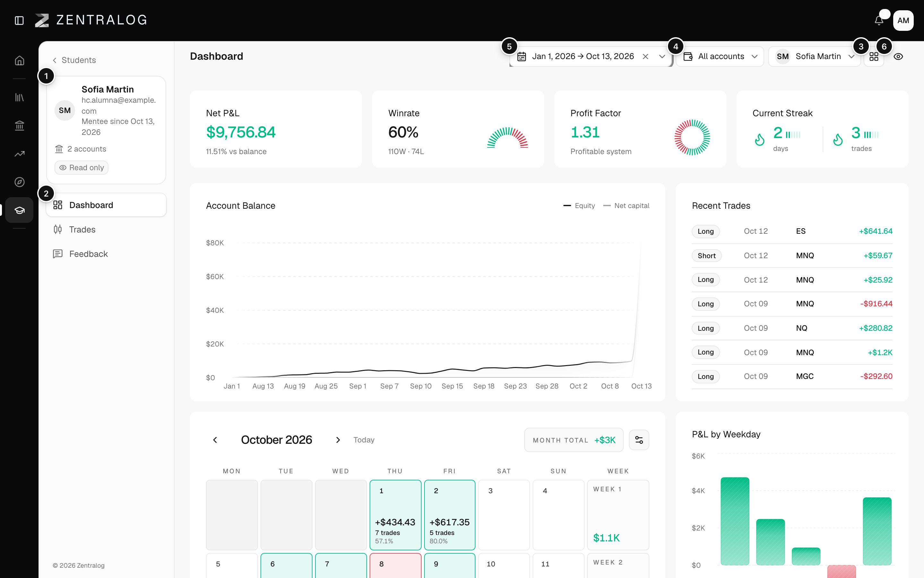Click the date range calendar icon

(x=522, y=57)
